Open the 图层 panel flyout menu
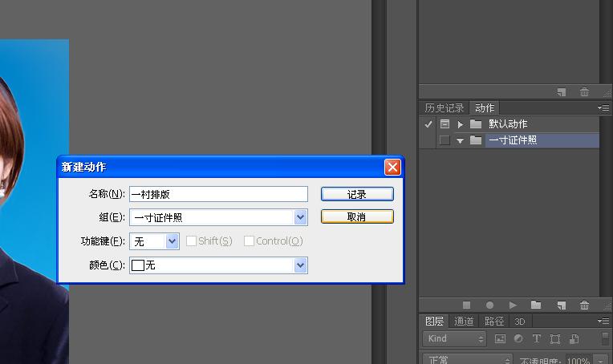Screen dimensions: 613x364 pos(603,321)
